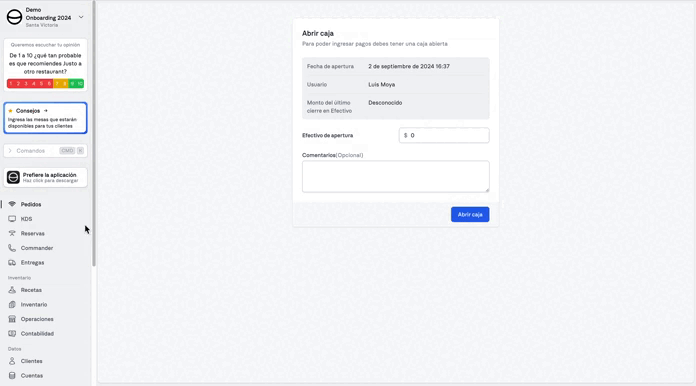The width and height of the screenshot is (696, 386).
Task: Open the Operaciones page link
Action: coord(37,319)
